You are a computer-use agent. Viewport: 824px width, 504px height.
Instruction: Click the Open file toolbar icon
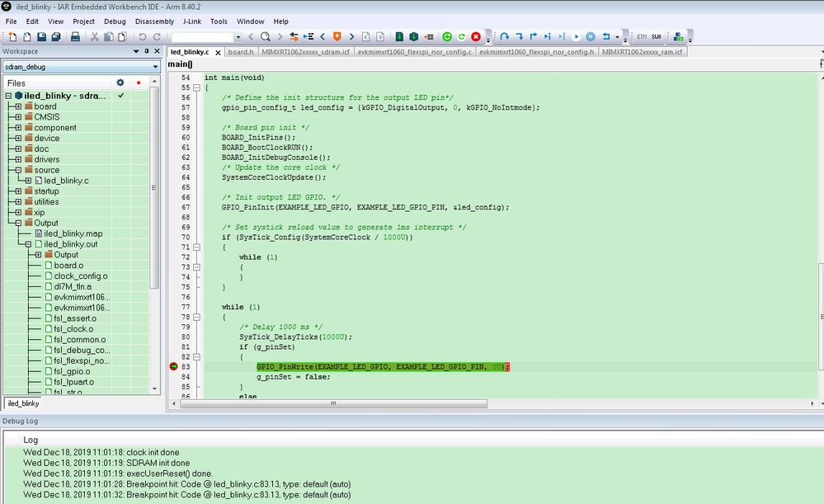coord(26,37)
